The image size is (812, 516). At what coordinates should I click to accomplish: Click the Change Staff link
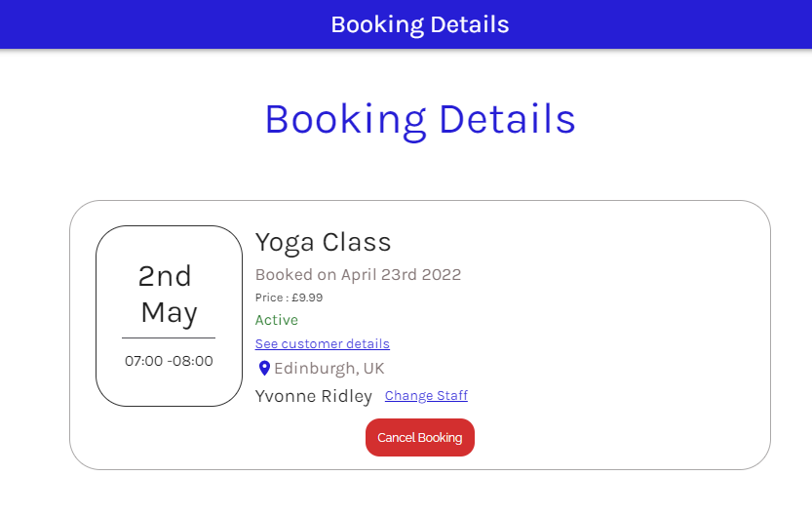(x=426, y=396)
